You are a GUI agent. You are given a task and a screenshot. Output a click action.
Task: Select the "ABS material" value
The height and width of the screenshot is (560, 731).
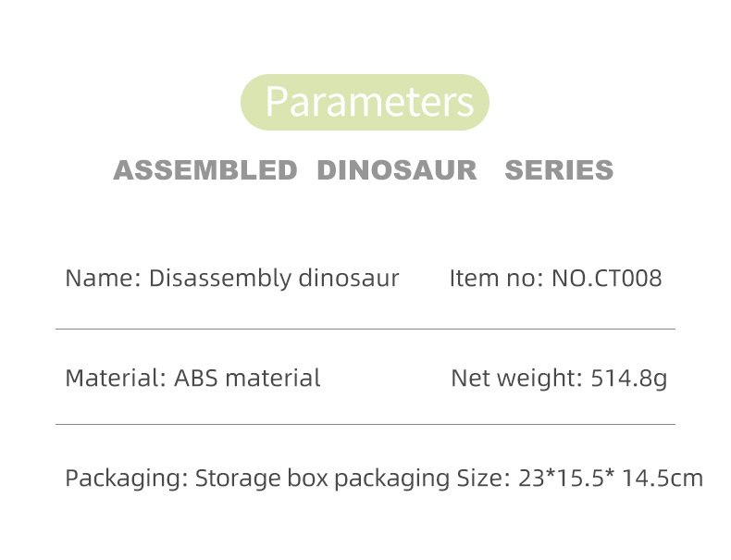coord(247,378)
